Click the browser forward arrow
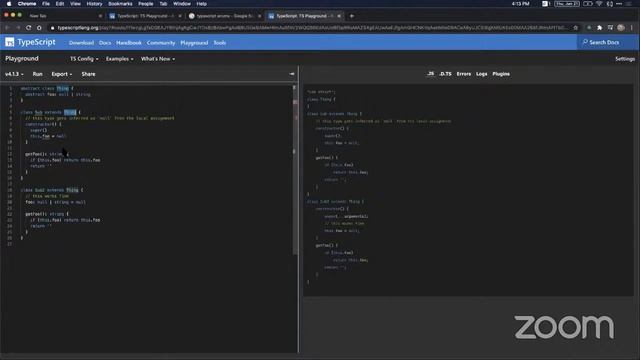The height and width of the screenshot is (360, 640). click(18, 28)
